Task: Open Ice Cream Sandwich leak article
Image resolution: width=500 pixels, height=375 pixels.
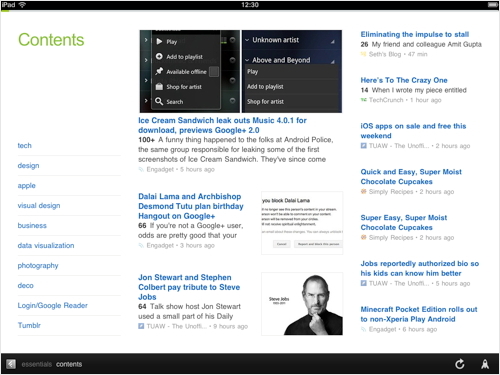Action: click(222, 125)
